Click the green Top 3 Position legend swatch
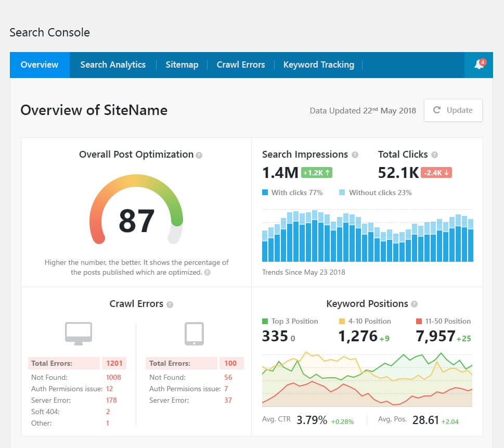 click(265, 321)
